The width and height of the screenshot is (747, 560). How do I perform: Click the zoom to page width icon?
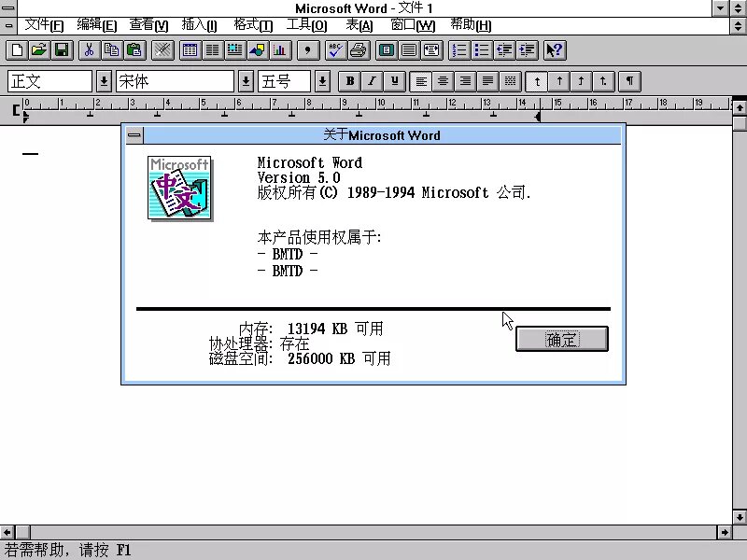(431, 50)
